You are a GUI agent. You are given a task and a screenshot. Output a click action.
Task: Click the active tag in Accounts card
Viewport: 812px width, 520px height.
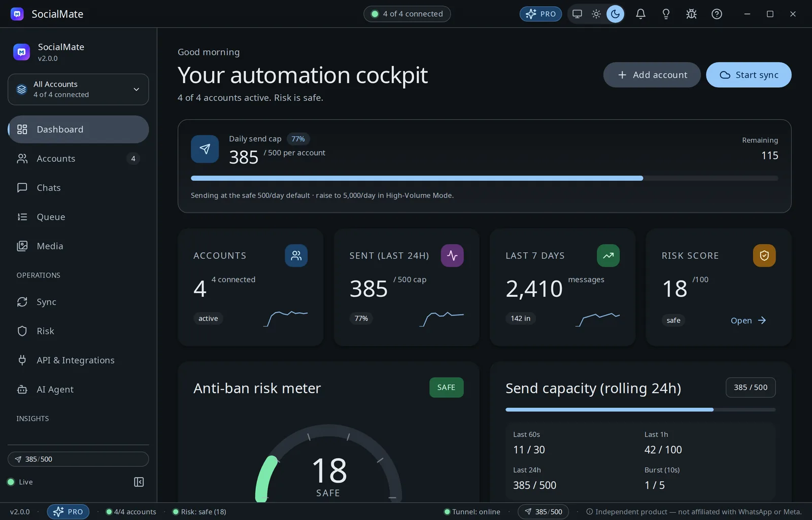click(208, 318)
